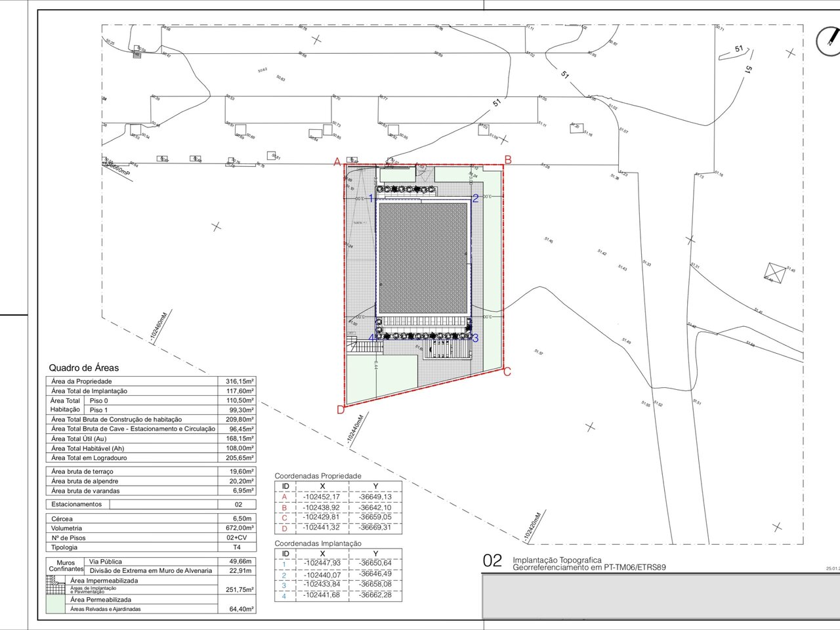Click row 3 of Coordenadas Implantação table

(338, 585)
